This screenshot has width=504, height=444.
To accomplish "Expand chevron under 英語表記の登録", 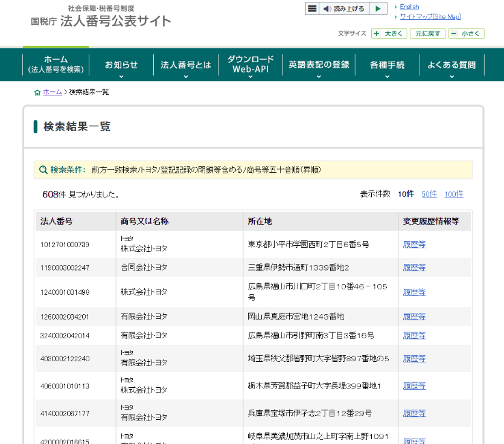I will (319, 77).
